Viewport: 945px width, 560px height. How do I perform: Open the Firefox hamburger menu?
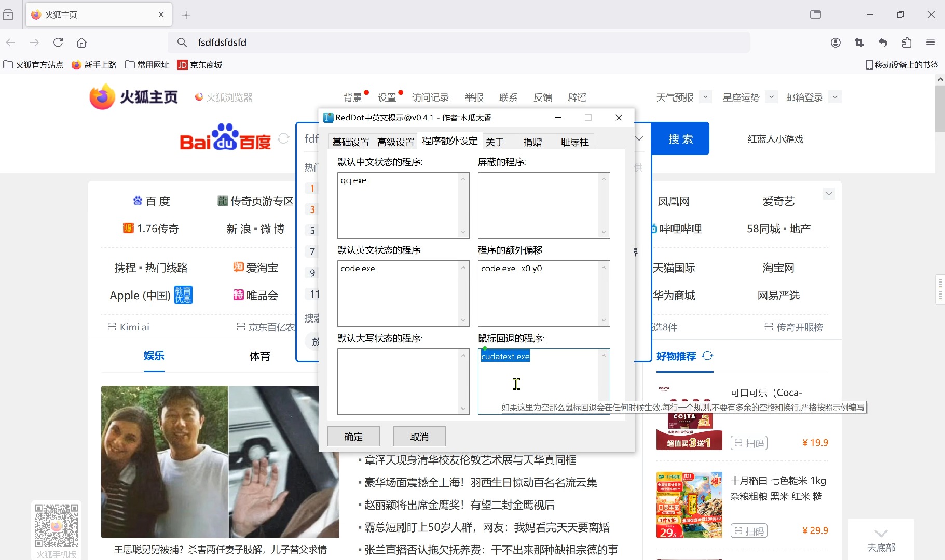pyautogui.click(x=930, y=43)
